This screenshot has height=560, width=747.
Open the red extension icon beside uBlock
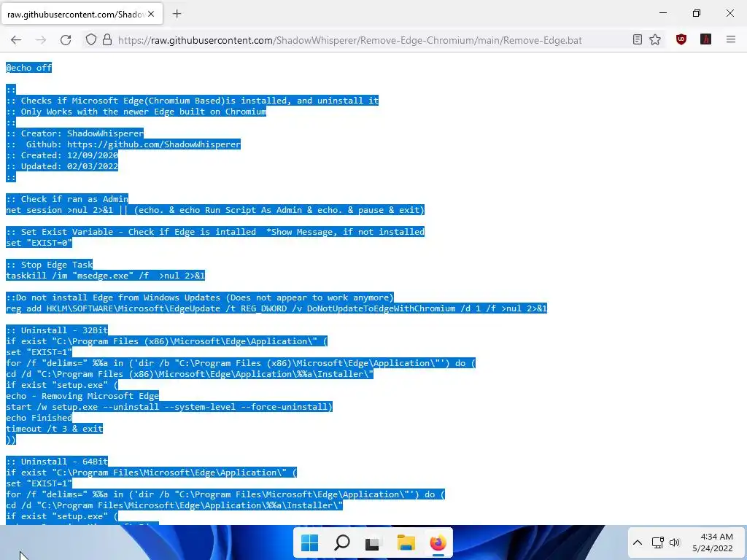click(x=705, y=40)
